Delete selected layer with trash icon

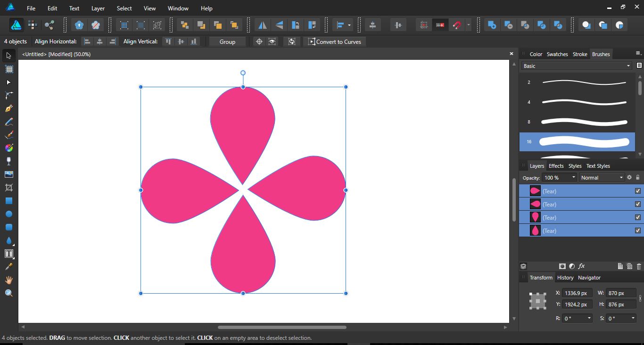point(639,266)
